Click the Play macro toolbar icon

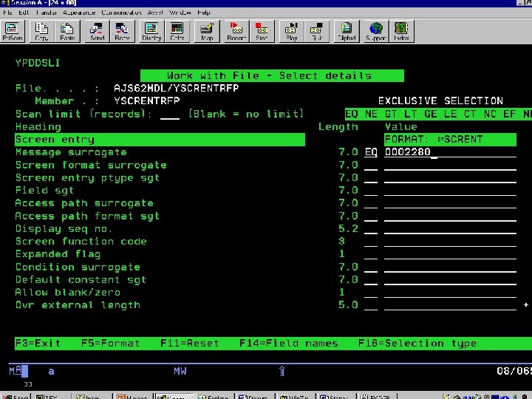[x=291, y=31]
